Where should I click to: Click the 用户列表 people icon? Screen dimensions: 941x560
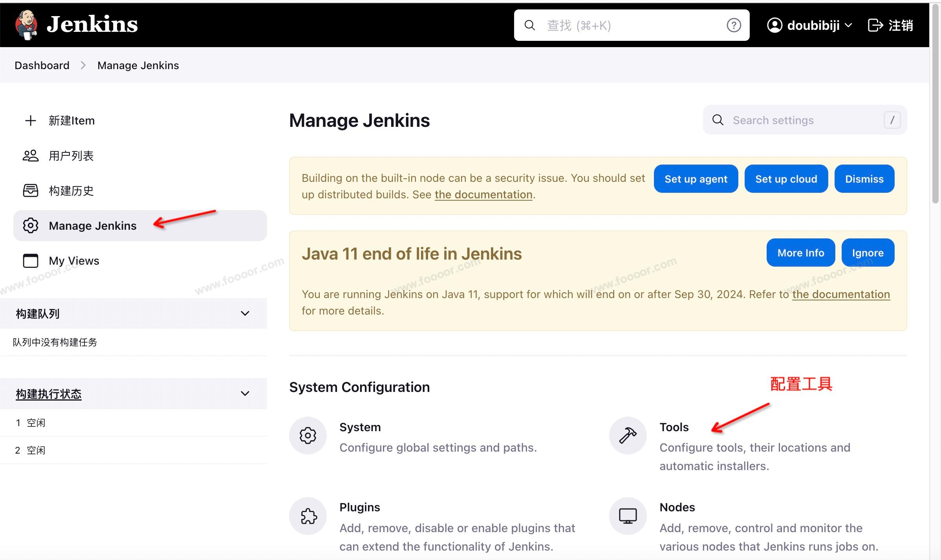[x=30, y=156]
